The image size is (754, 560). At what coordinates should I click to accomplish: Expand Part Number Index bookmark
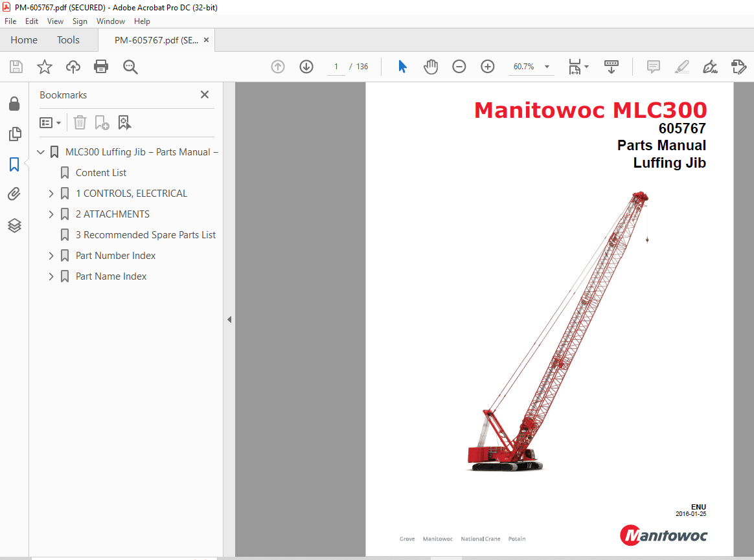(51, 256)
